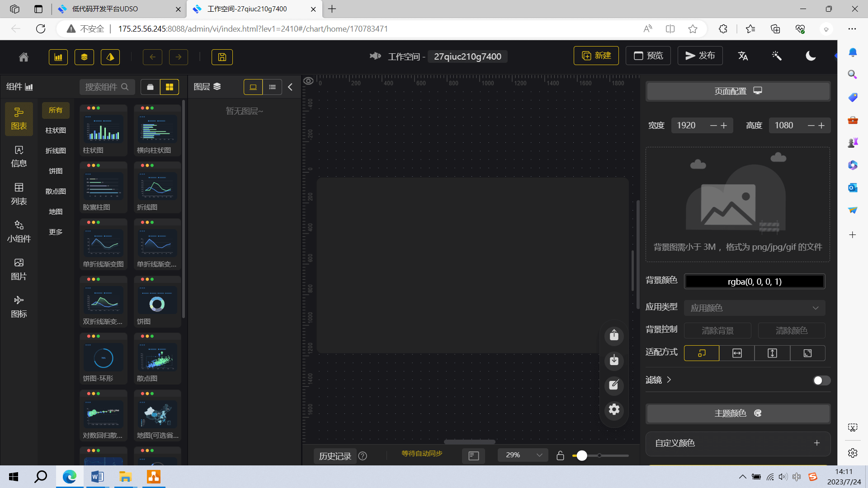Toggle the 滤镜 filter switch
This screenshot has height=488, width=868.
pyautogui.click(x=821, y=380)
